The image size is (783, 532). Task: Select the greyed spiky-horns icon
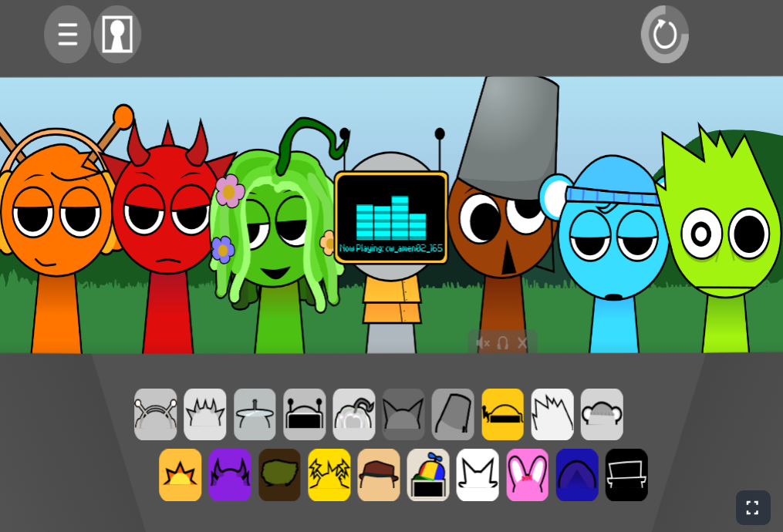tap(204, 414)
